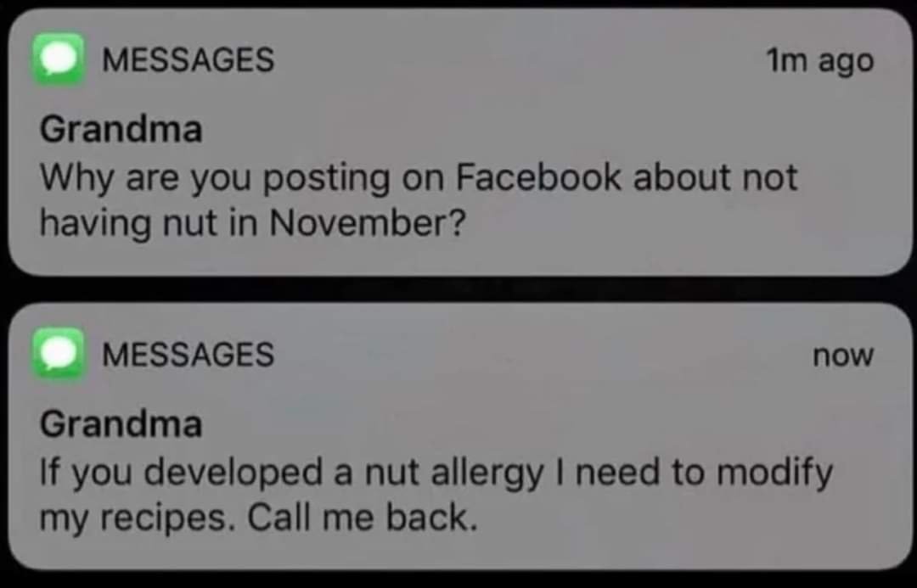The width and height of the screenshot is (917, 588).
Task: Tap the word Facebook in first message
Action: click(538, 176)
